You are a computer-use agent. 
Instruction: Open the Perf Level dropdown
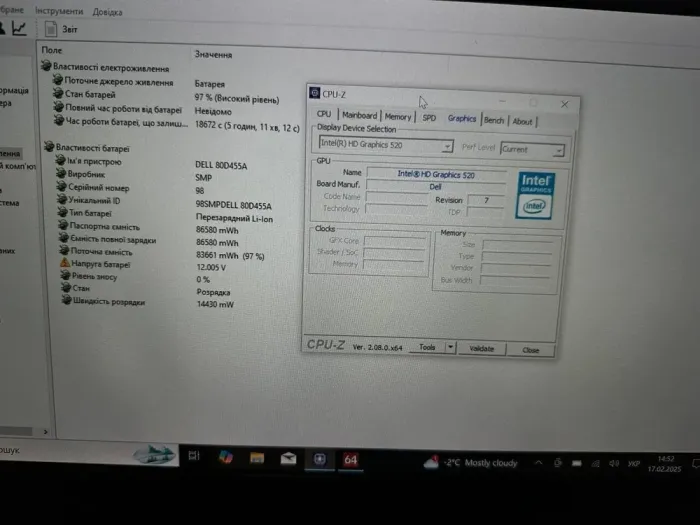tap(532, 149)
